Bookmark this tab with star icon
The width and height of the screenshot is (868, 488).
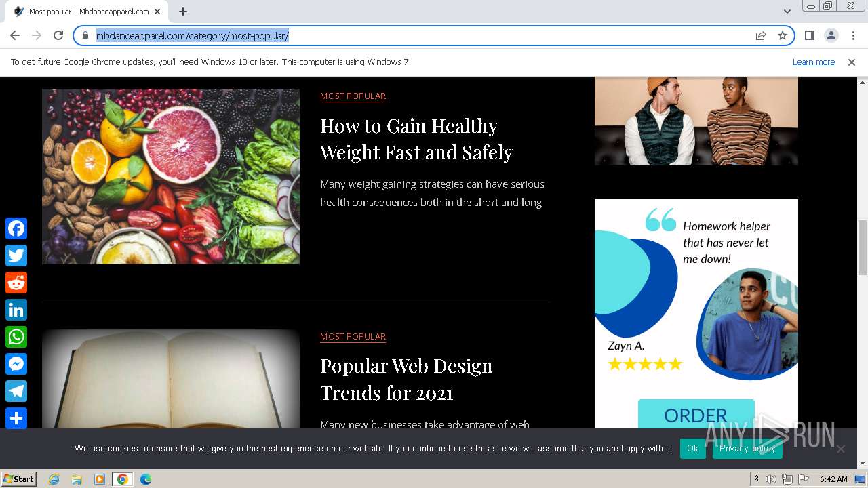(783, 35)
